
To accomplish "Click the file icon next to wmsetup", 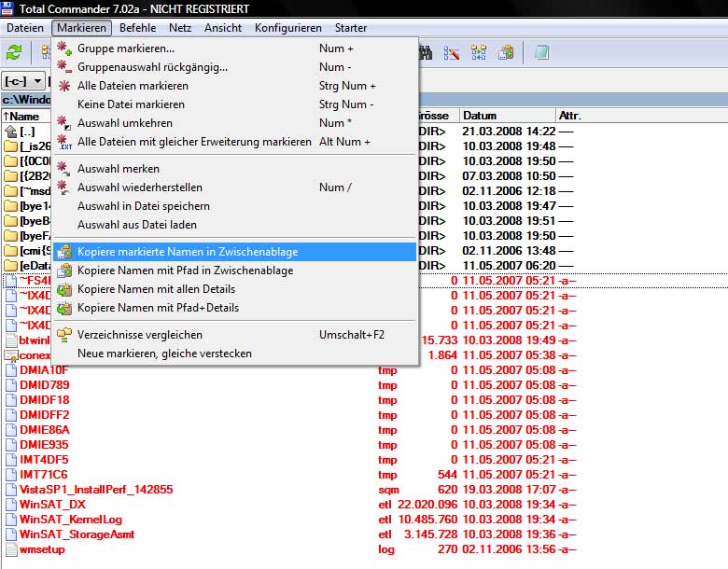I will coord(10,549).
